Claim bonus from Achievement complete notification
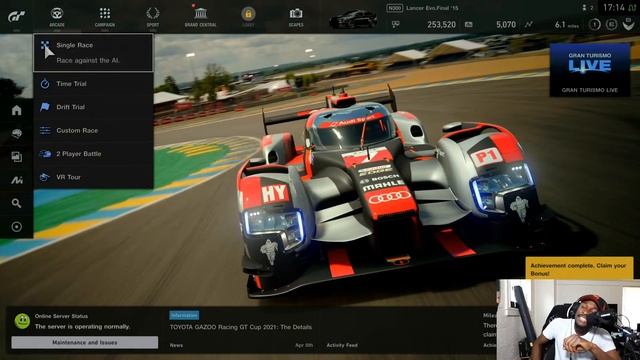This screenshot has height=360, width=640. tap(579, 268)
